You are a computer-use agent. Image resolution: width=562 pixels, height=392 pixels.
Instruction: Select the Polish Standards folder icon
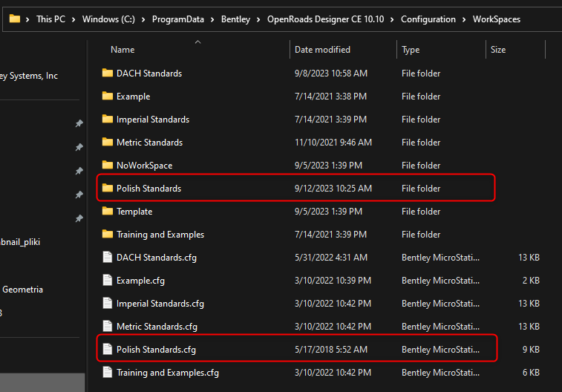[x=108, y=188]
